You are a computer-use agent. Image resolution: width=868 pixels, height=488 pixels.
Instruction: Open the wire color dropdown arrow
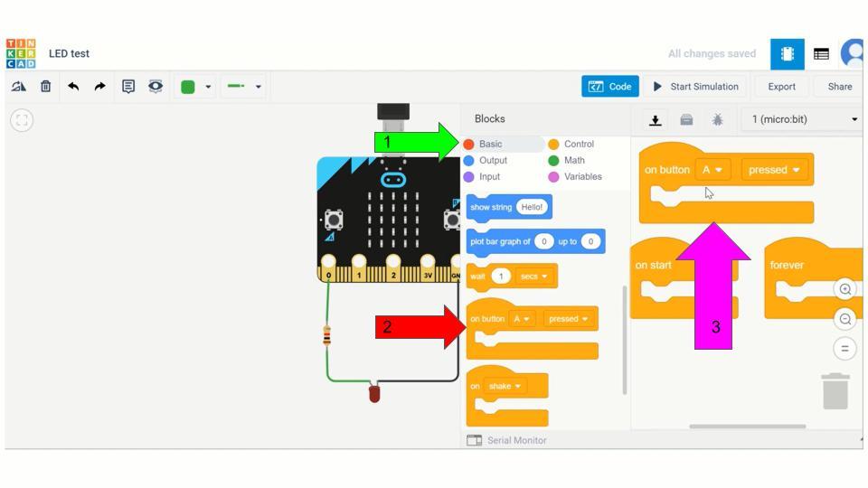coord(208,87)
